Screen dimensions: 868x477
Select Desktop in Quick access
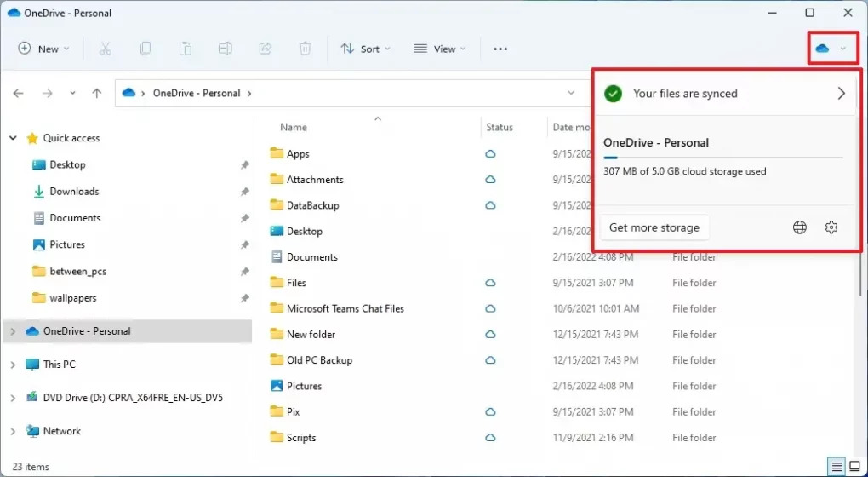[67, 164]
